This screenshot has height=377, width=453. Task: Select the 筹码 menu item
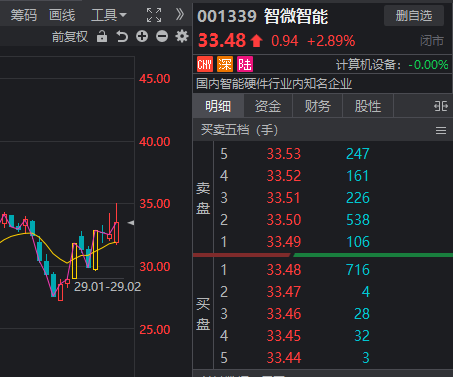point(24,15)
